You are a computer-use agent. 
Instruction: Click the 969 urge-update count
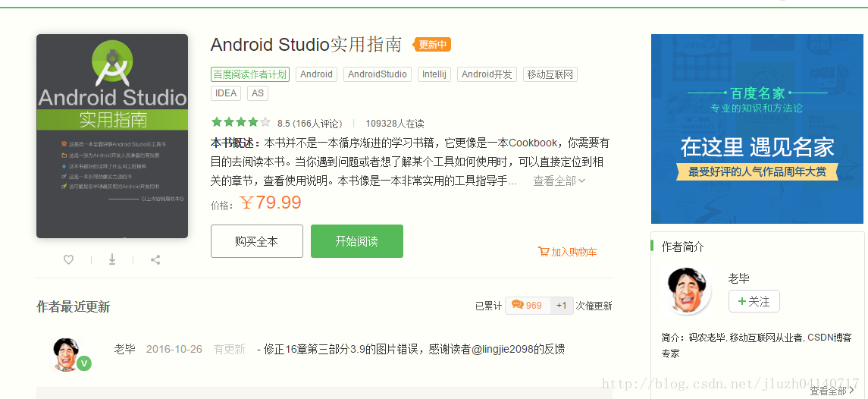(x=534, y=306)
